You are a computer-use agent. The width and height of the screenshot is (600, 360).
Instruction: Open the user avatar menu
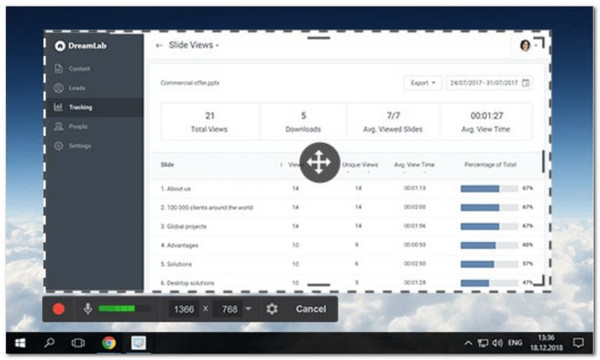point(525,46)
